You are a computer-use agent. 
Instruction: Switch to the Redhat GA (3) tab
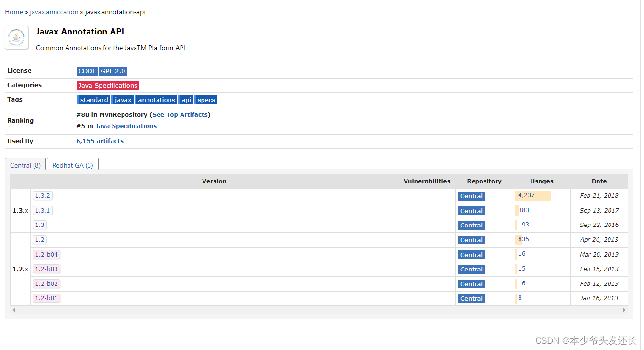tap(73, 165)
